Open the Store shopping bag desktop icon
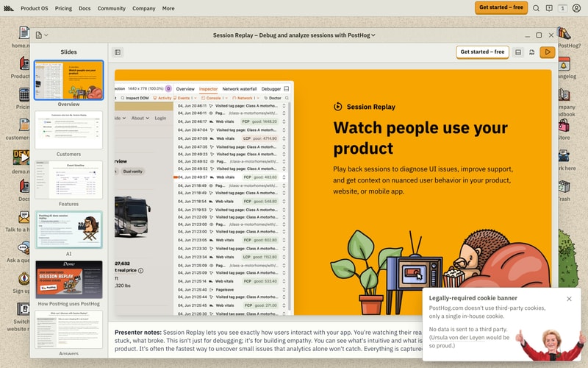Viewport: 588px width, 368px height. click(564, 130)
